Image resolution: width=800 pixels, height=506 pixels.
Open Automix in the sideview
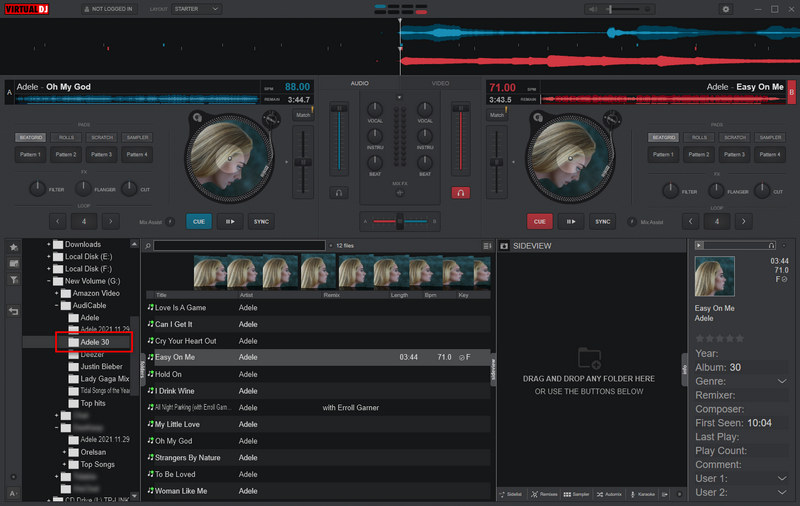click(609, 494)
